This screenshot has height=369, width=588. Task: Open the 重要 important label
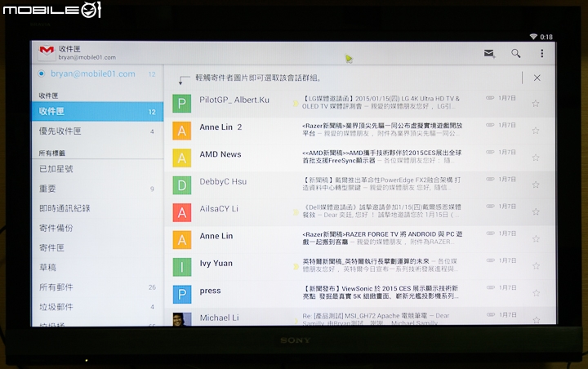pyautogui.click(x=97, y=189)
